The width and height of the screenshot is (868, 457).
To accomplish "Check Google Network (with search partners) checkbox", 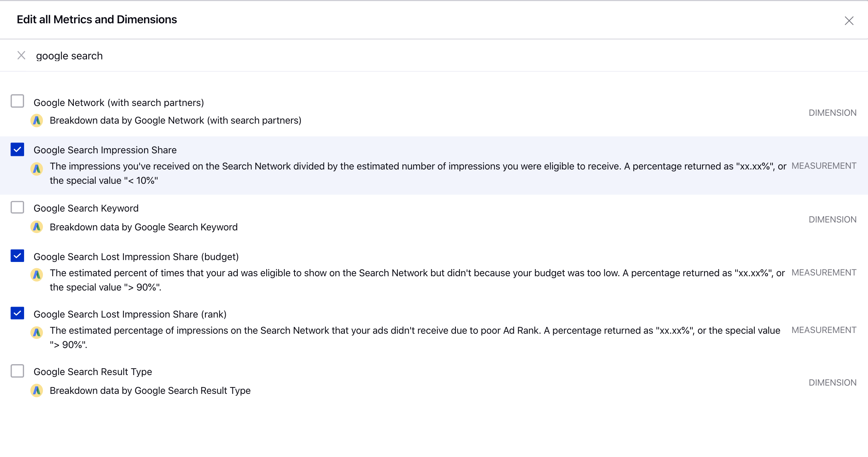I will pyautogui.click(x=17, y=101).
